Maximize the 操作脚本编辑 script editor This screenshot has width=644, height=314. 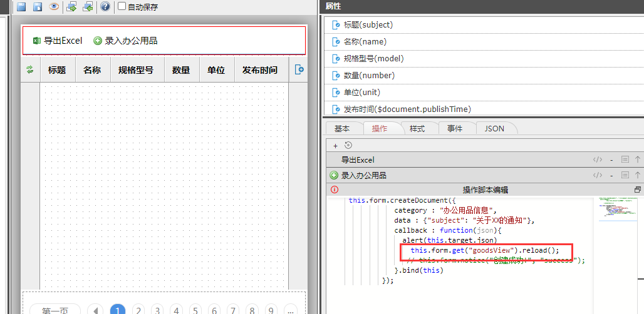point(638,190)
